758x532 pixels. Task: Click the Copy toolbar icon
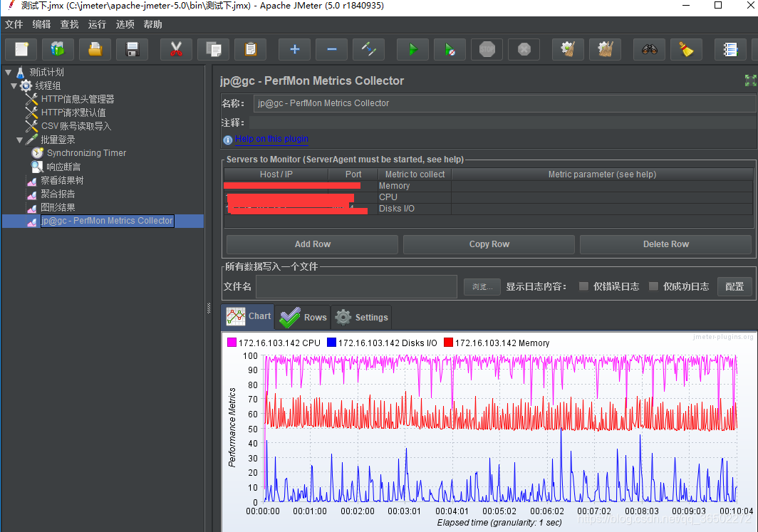(x=213, y=49)
